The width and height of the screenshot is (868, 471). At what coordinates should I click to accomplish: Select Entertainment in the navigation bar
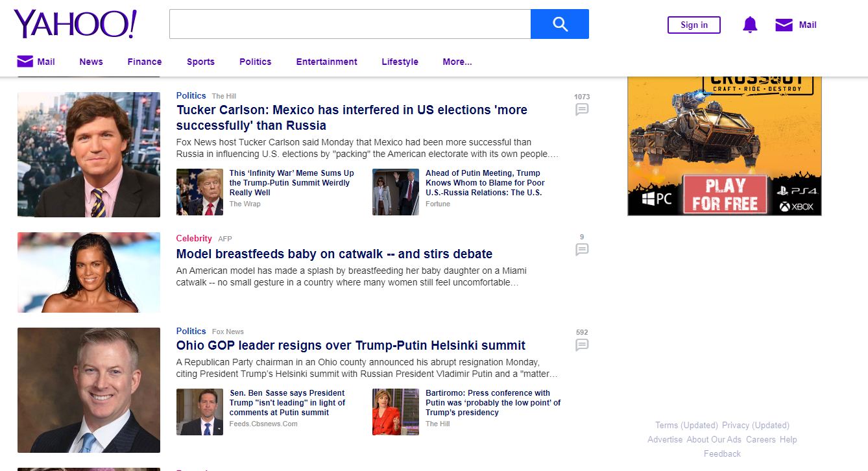point(326,62)
